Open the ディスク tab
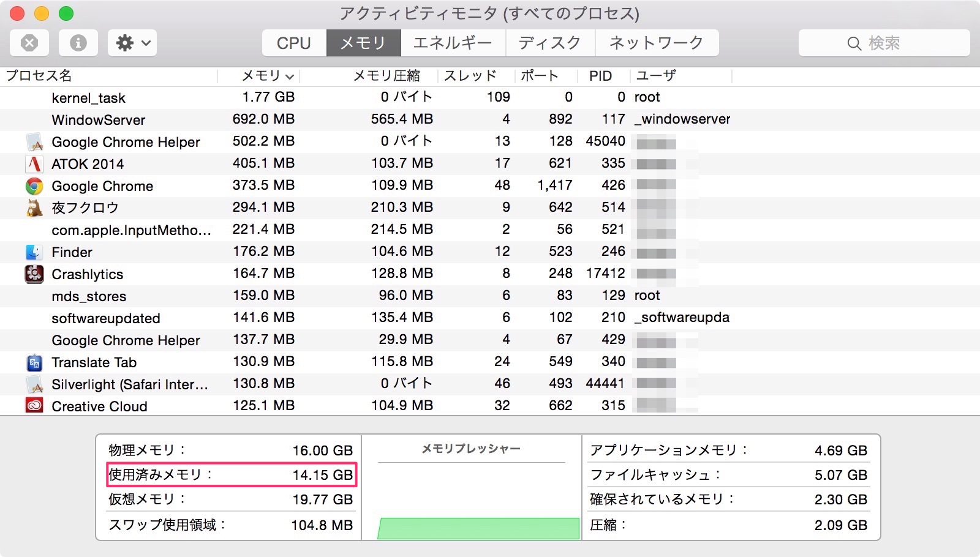Viewport: 980px width, 557px height. point(550,43)
